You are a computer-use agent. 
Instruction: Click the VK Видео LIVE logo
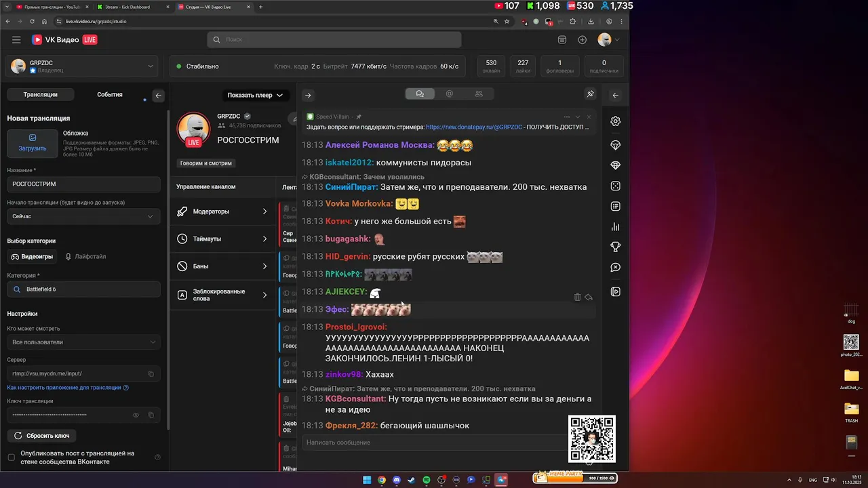(x=64, y=40)
